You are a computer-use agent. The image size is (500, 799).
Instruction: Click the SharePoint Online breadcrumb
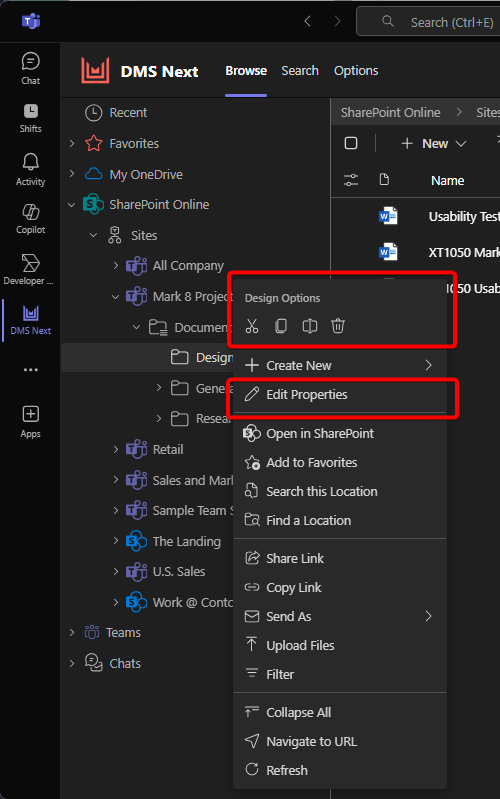click(x=390, y=113)
